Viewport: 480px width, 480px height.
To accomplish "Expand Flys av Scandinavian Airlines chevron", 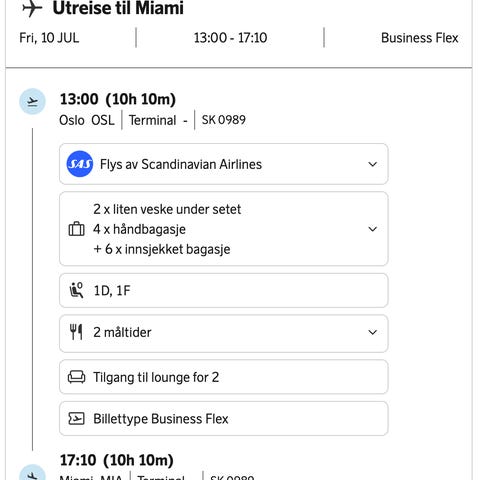I will [372, 164].
